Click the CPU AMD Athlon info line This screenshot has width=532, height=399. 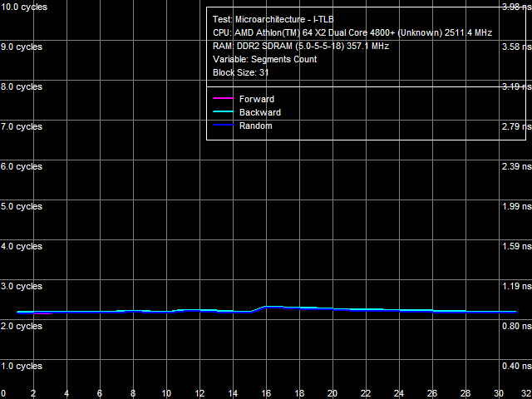[352, 32]
